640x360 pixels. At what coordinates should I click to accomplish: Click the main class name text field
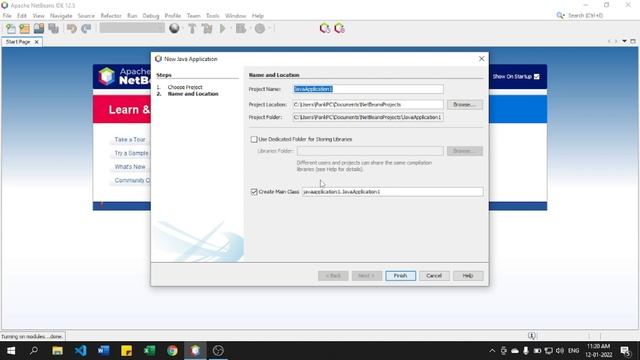392,192
